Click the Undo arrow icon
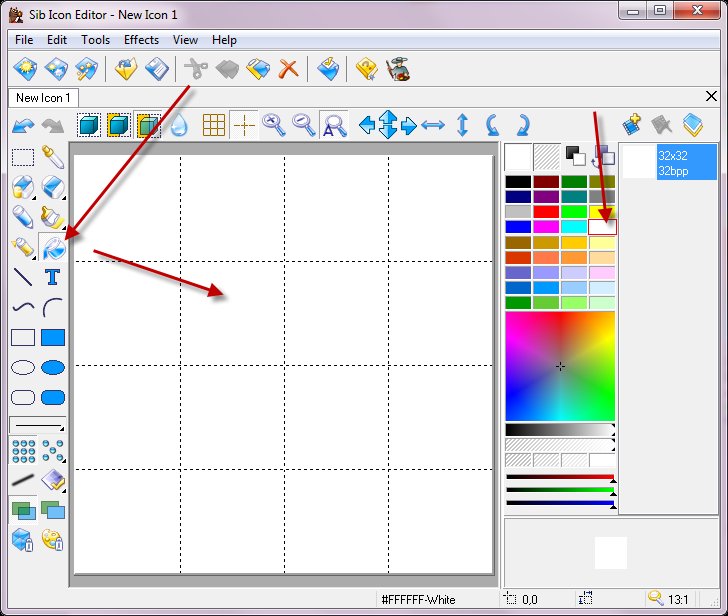728x616 pixels. (x=23, y=125)
